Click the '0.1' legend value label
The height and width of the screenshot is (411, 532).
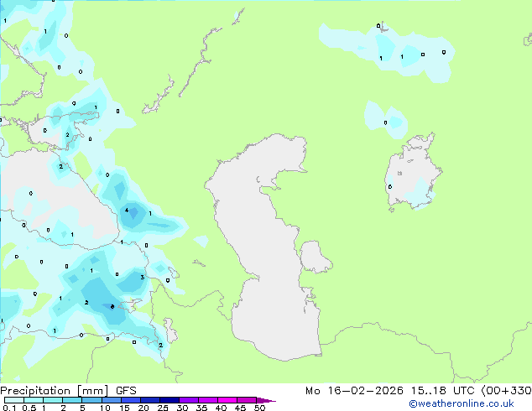(10, 408)
